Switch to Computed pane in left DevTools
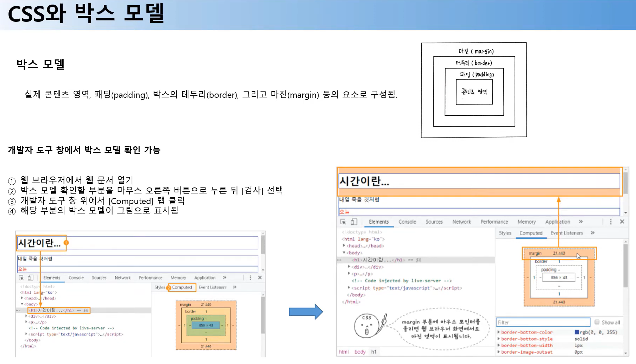The width and height of the screenshot is (636, 364). point(182,287)
